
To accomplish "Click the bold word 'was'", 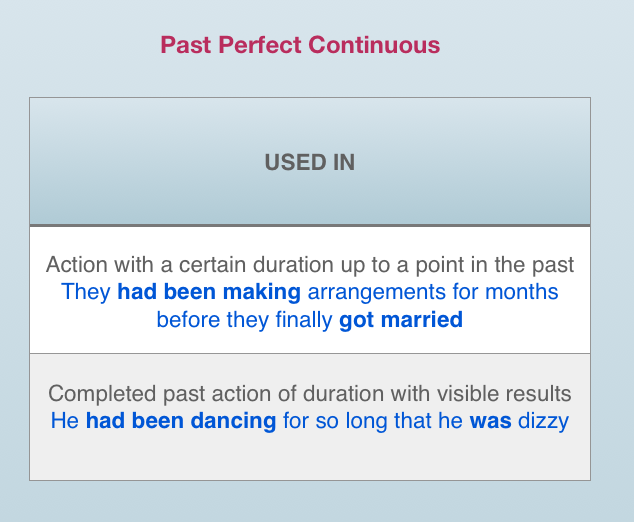I will [x=490, y=421].
